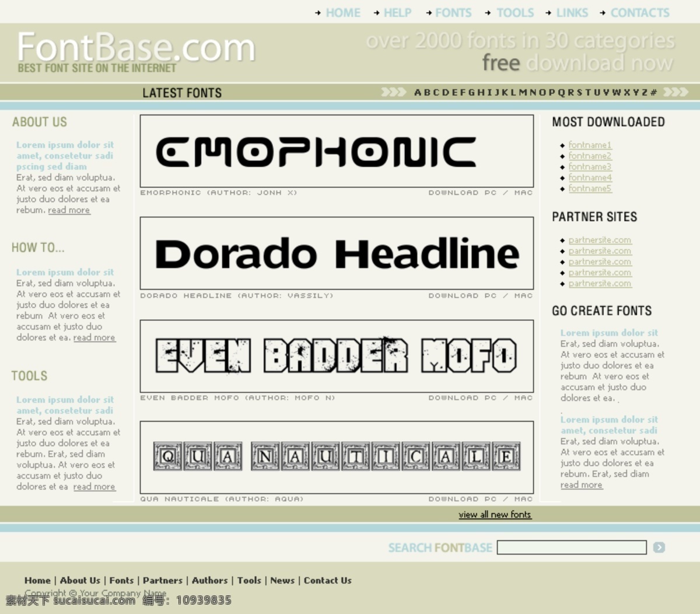Open the fontname1 link

click(590, 145)
